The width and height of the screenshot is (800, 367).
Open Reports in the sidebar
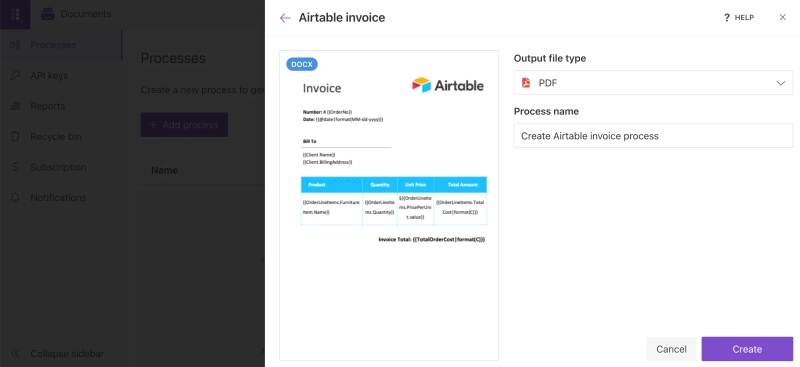pos(47,106)
